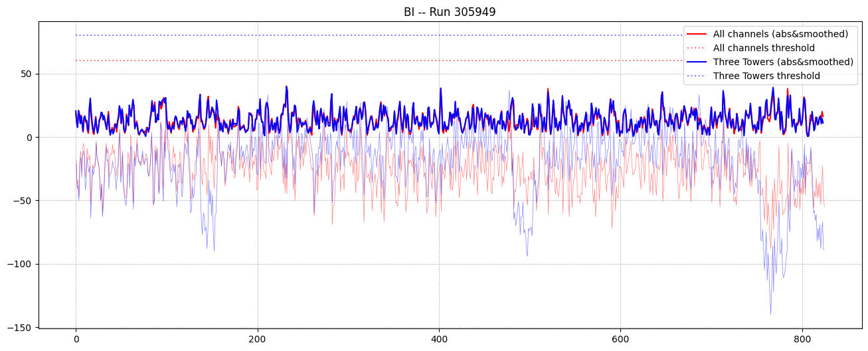
Task: Click dotted red line swatch in legend
Action: click(x=697, y=48)
